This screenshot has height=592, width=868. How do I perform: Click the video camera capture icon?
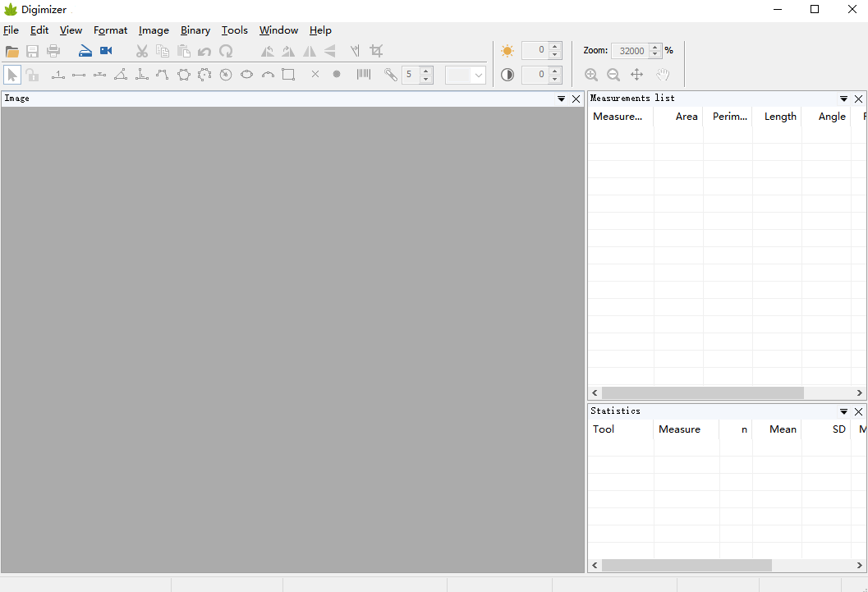click(106, 51)
